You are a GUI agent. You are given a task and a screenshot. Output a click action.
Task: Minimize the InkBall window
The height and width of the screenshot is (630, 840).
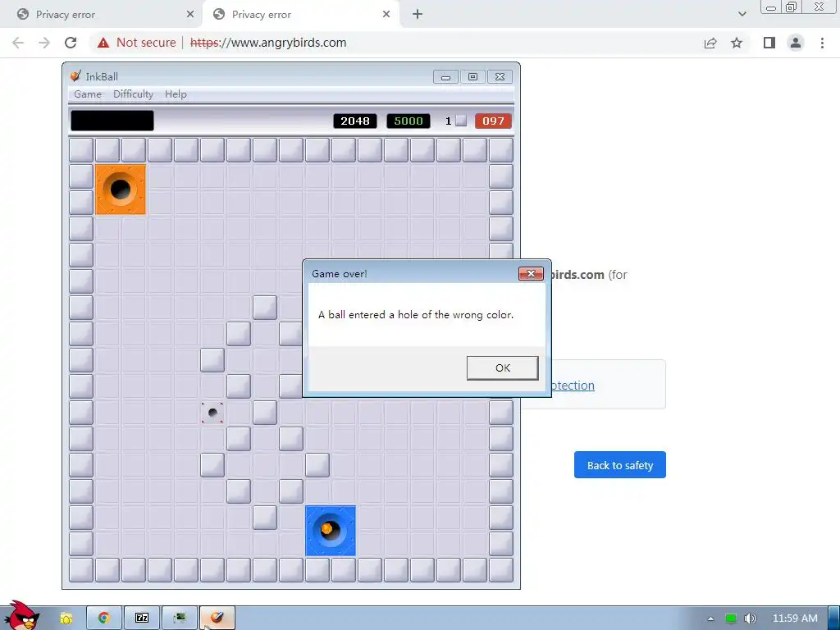coord(445,76)
